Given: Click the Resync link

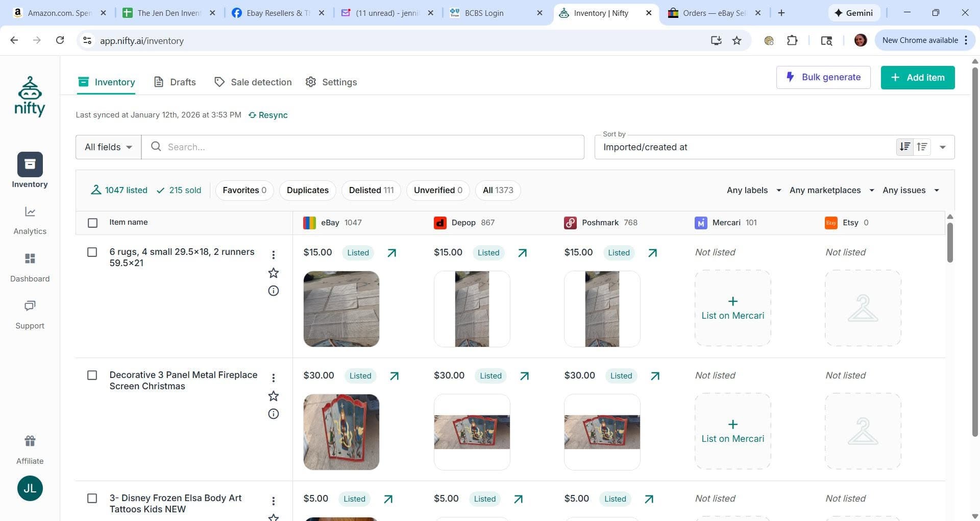Looking at the screenshot, I should (268, 115).
